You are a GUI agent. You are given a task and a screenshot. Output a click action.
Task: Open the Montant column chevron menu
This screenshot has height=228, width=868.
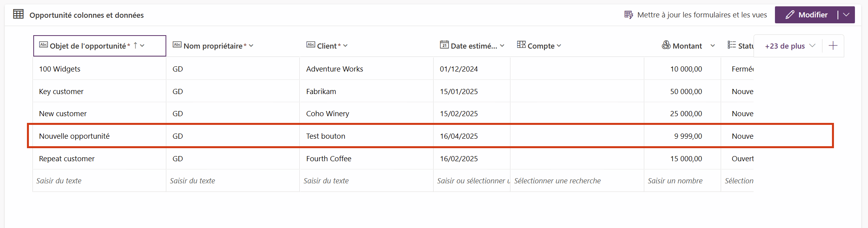712,46
